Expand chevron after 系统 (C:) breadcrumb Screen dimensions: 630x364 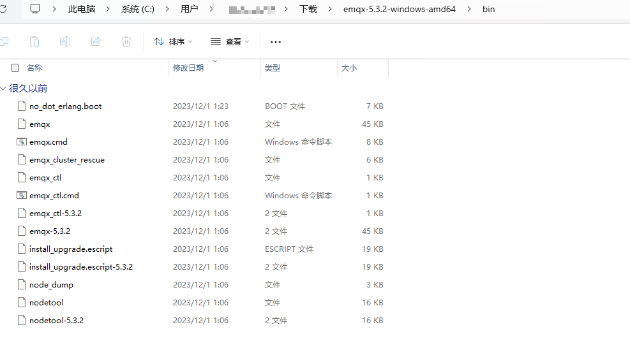(167, 9)
